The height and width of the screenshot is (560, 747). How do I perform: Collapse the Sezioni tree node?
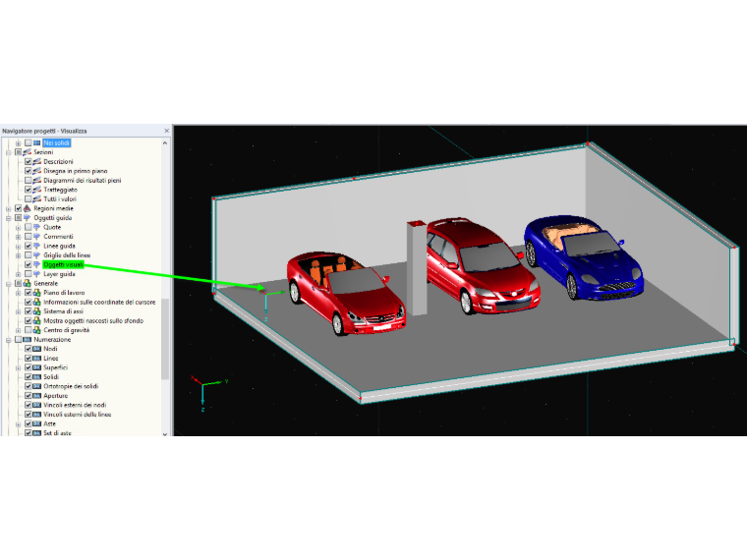(x=9, y=152)
